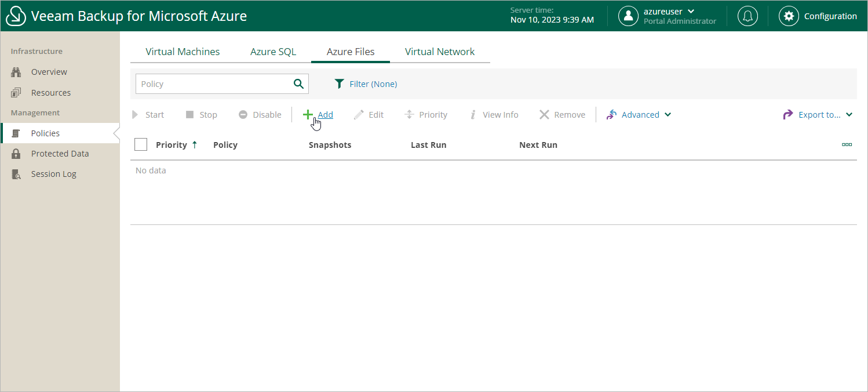Click the Export to... label

coord(819,115)
